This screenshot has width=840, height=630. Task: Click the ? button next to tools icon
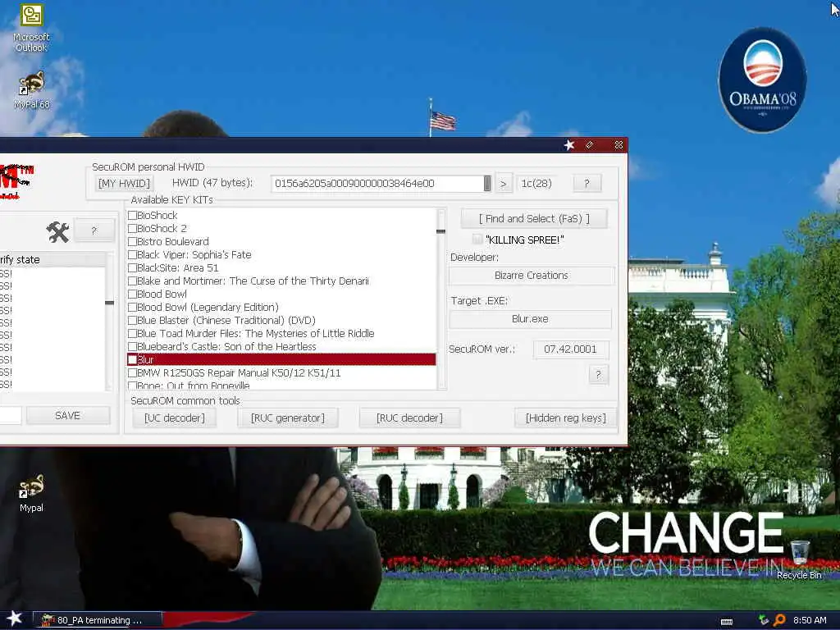94,231
